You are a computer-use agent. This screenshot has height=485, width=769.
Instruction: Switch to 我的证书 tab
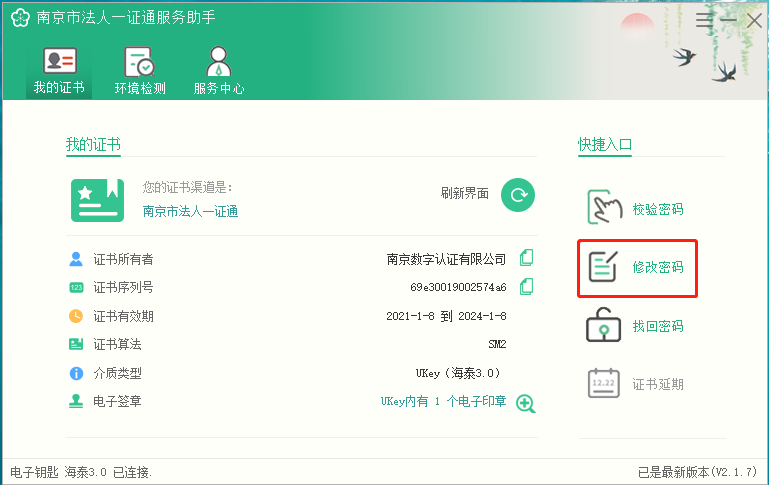click(x=59, y=71)
